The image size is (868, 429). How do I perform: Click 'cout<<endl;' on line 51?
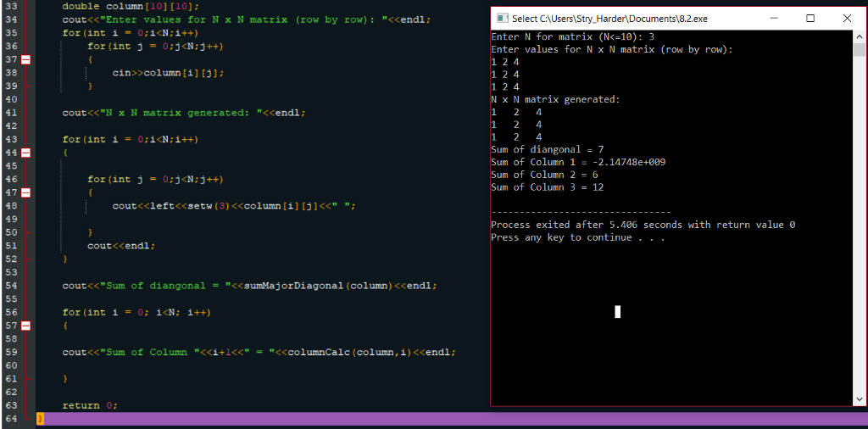click(121, 246)
